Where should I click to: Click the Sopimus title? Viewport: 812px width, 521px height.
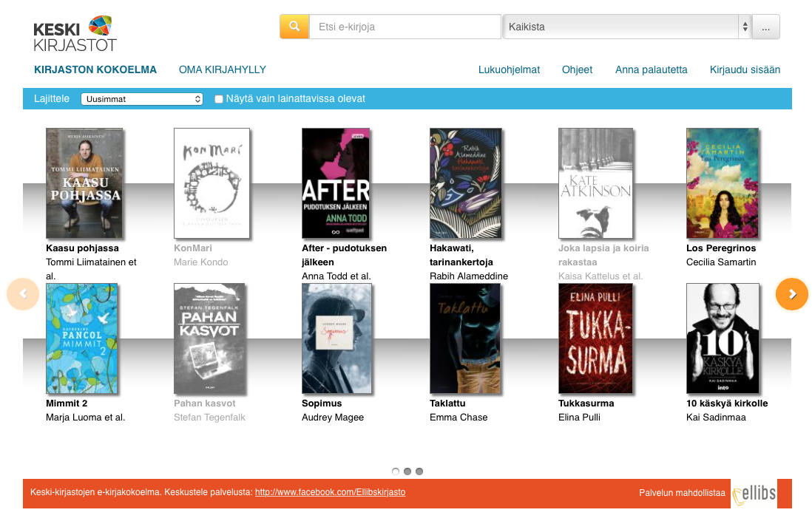(x=322, y=403)
